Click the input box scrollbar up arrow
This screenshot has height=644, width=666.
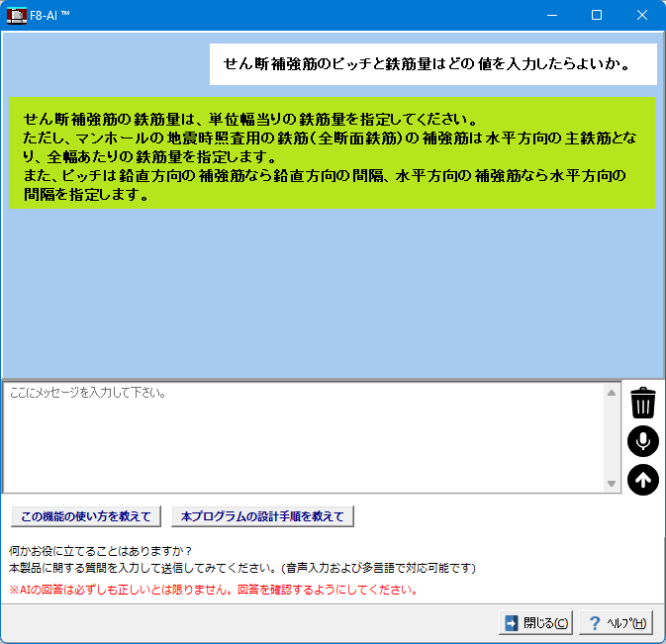[612, 393]
